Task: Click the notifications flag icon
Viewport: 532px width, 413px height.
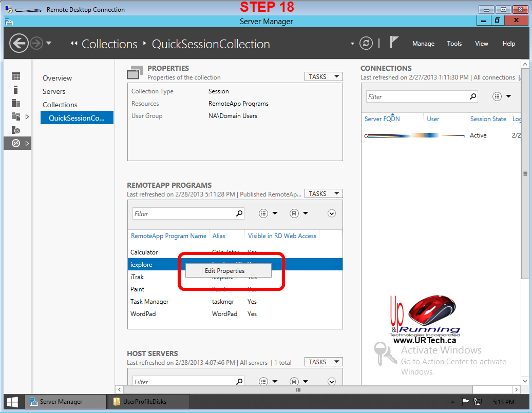Action: (394, 43)
